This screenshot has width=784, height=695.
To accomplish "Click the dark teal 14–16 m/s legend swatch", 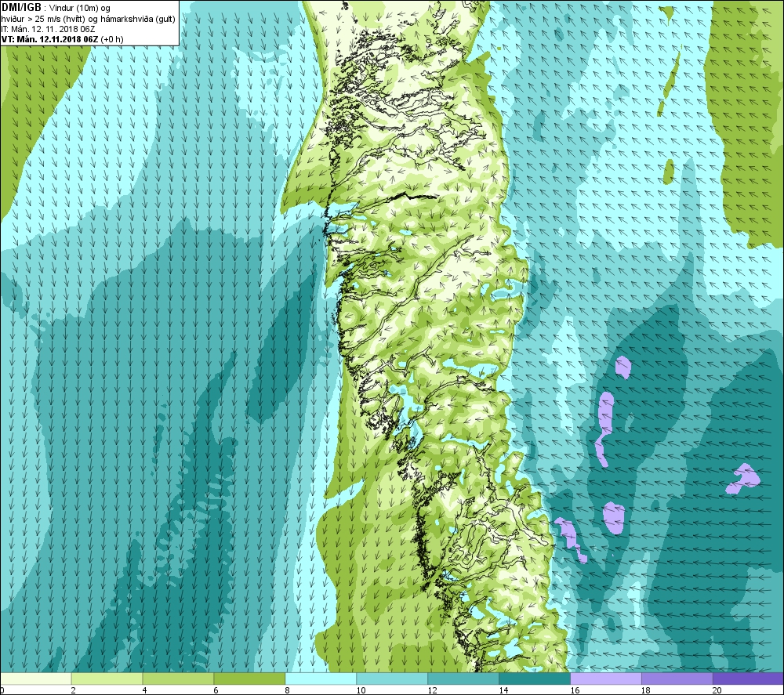I will click(x=535, y=679).
